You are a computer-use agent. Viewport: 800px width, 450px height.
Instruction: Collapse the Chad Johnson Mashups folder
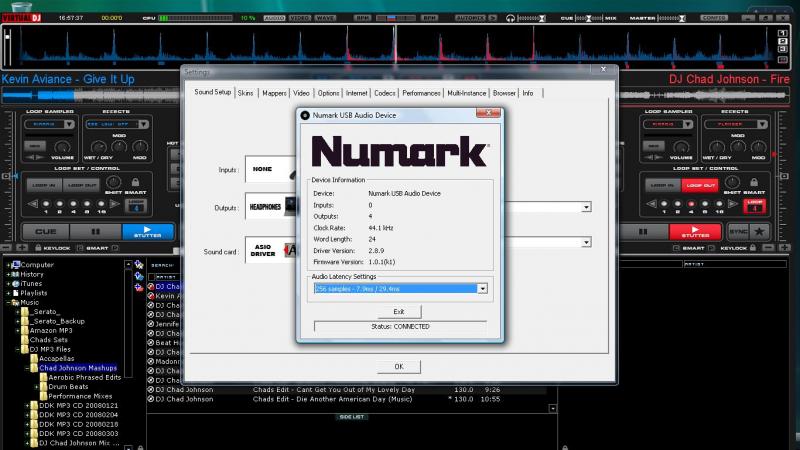tap(27, 368)
